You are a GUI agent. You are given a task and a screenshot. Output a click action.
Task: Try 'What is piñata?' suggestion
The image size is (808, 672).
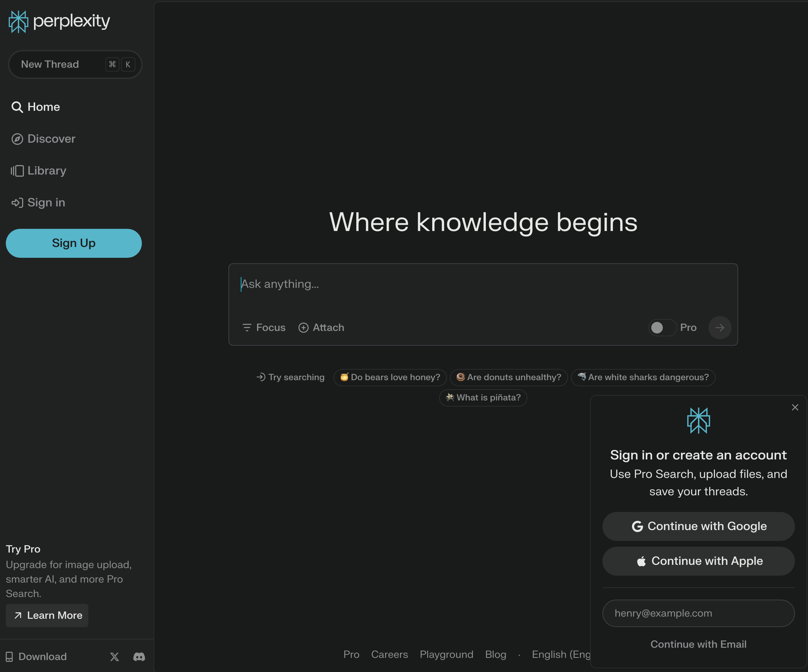click(x=483, y=398)
